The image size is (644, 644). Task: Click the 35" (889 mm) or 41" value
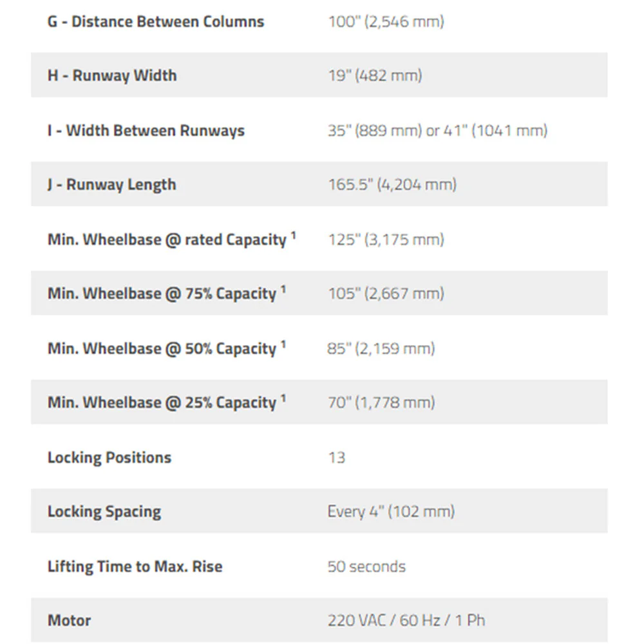point(437,131)
